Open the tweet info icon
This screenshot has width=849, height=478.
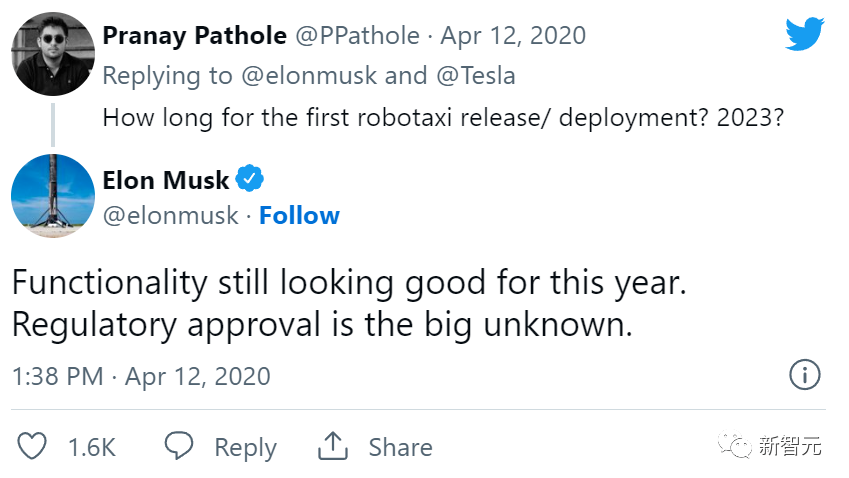click(804, 375)
